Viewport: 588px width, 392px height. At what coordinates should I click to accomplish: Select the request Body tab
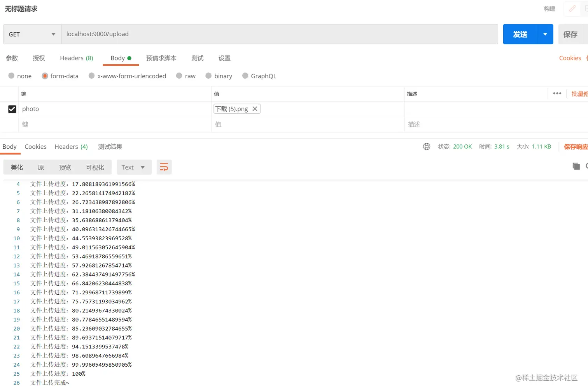tap(121, 58)
